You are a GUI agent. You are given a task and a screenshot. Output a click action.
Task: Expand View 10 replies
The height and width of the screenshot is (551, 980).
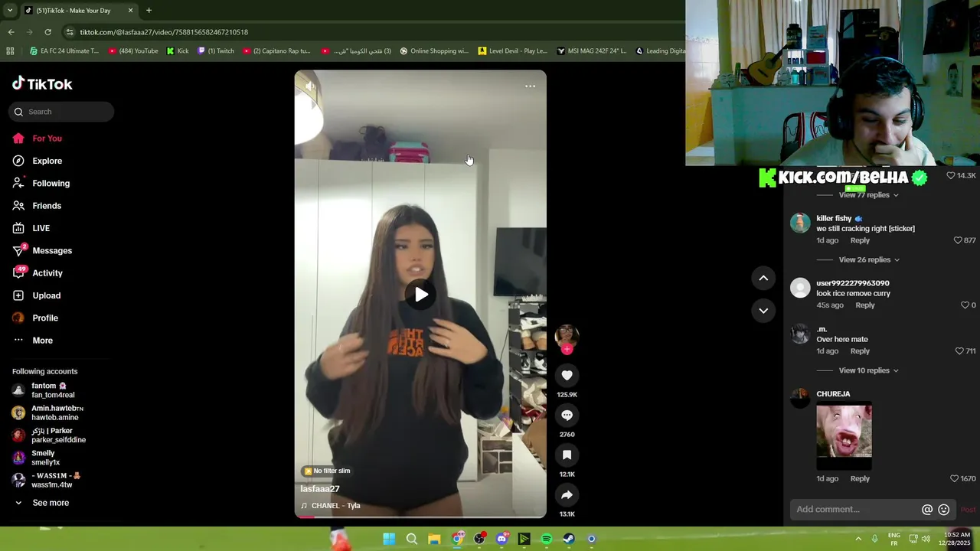869,370
